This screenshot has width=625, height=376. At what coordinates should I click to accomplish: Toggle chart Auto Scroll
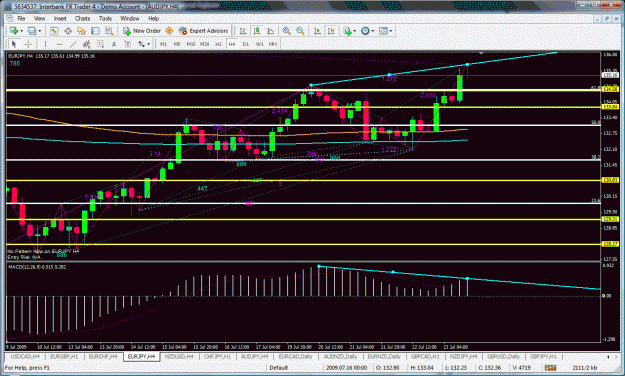click(x=317, y=31)
